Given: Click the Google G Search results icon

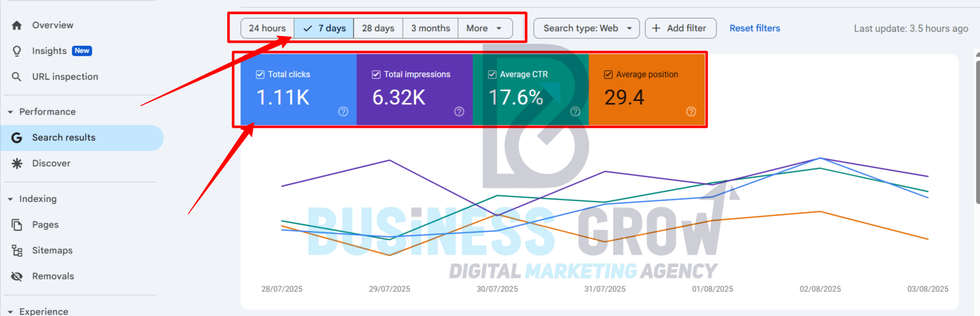Looking at the screenshot, I should pos(17,138).
